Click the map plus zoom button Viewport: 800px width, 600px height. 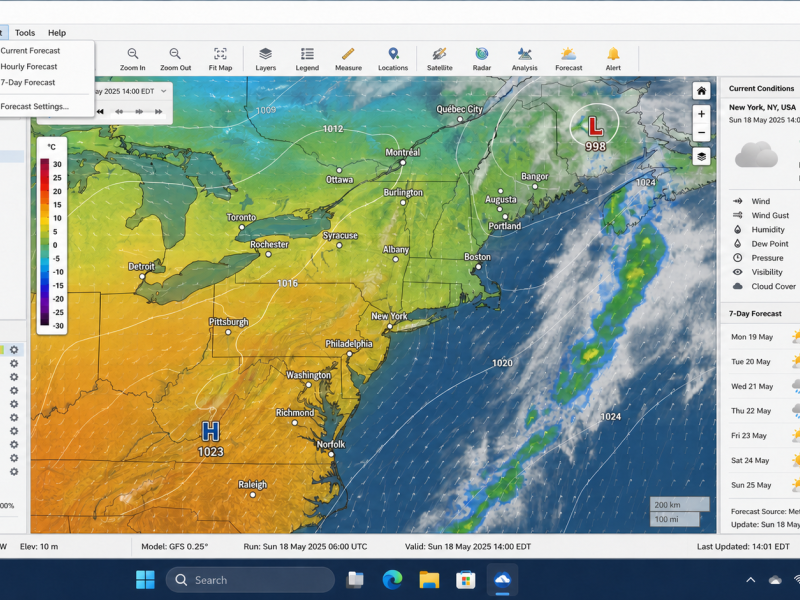(x=702, y=114)
